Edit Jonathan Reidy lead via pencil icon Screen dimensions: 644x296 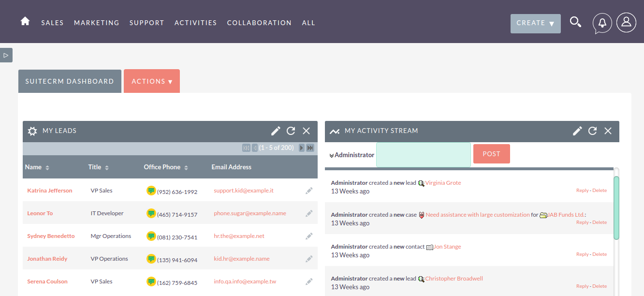pos(309,259)
